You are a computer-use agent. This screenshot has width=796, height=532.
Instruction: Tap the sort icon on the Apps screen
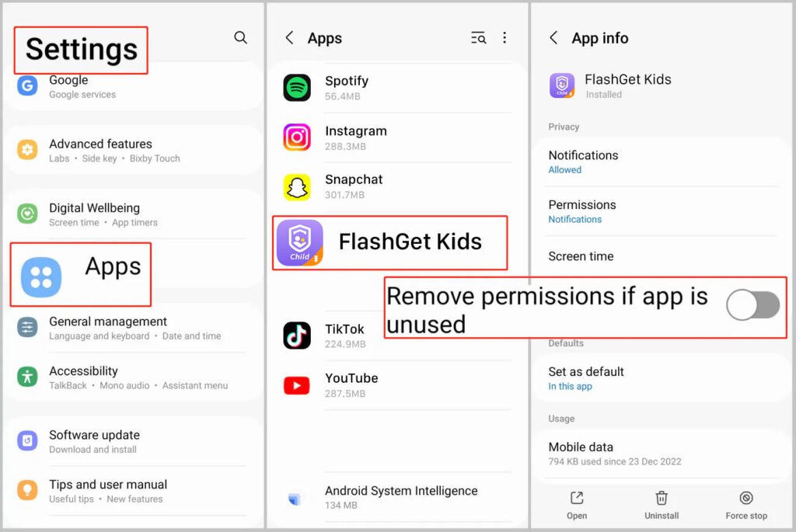478,37
